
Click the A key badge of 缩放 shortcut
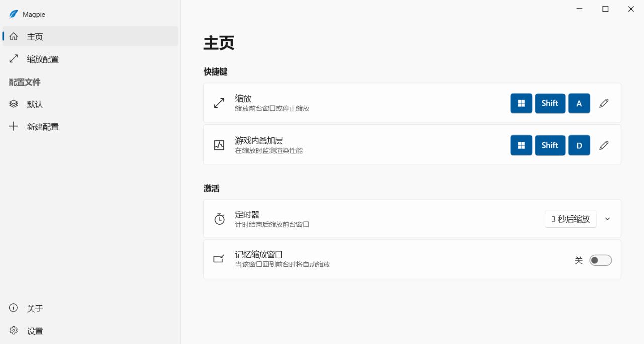[579, 103]
